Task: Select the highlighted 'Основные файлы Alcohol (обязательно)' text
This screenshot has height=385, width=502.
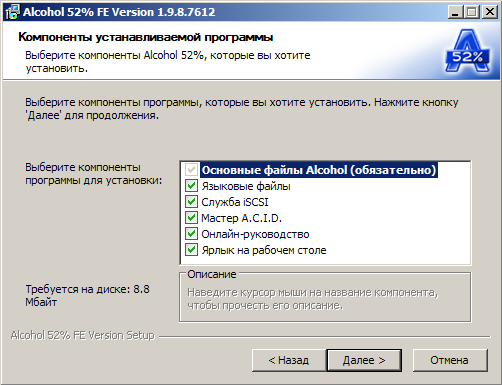Action: pos(319,170)
